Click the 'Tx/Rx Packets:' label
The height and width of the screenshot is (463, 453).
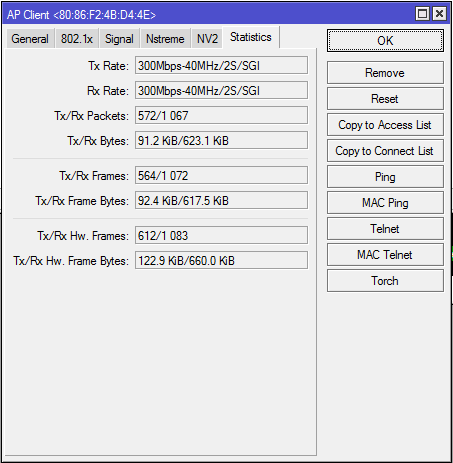(x=91, y=116)
